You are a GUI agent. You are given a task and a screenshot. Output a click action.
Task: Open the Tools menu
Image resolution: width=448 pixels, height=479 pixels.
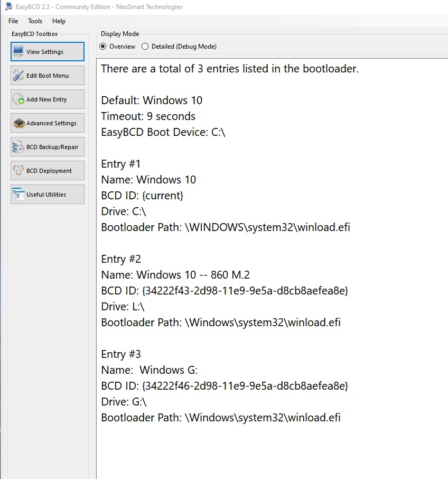tap(35, 21)
